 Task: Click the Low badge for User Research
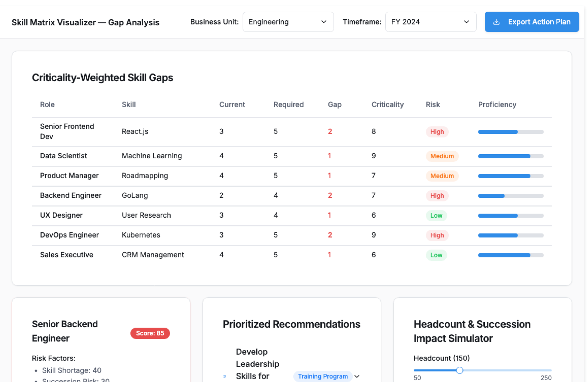436,215
